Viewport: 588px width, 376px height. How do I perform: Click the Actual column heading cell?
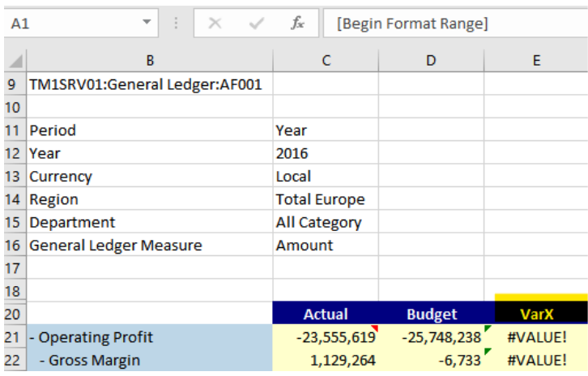[326, 314]
